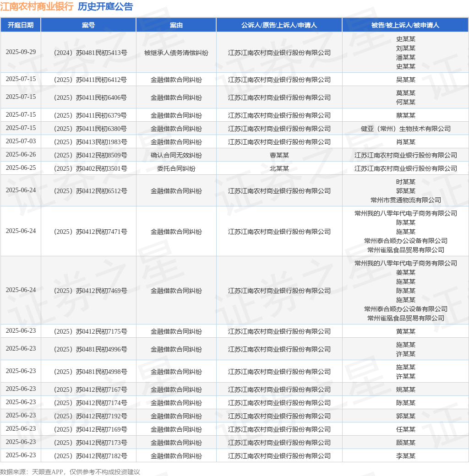Select case number (2025) 苏0412民初7173号

tap(91, 443)
